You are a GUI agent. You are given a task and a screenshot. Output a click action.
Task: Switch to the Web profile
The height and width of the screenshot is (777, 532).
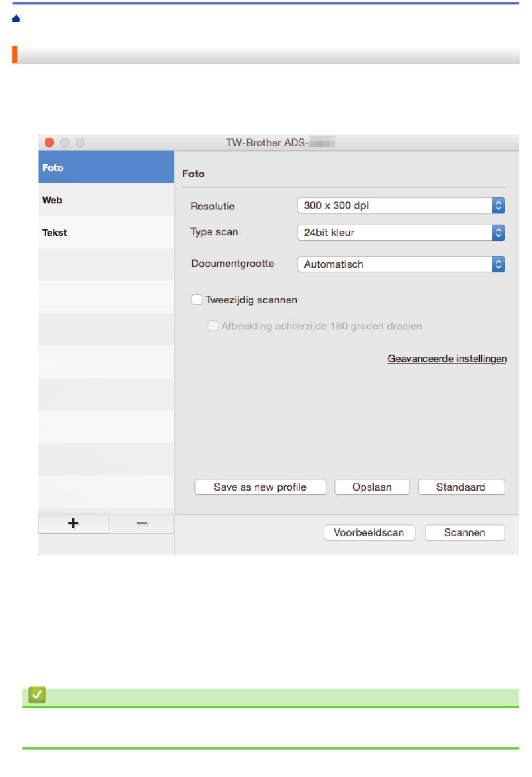pos(106,200)
